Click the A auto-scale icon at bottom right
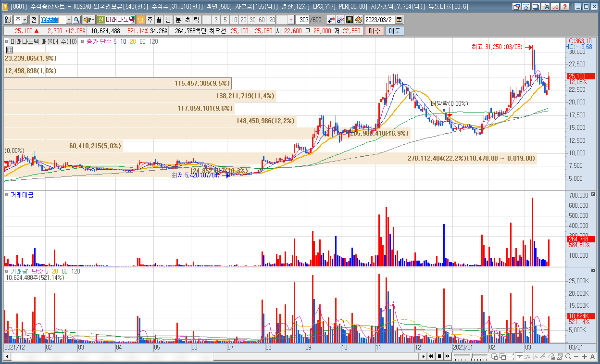 point(592,356)
